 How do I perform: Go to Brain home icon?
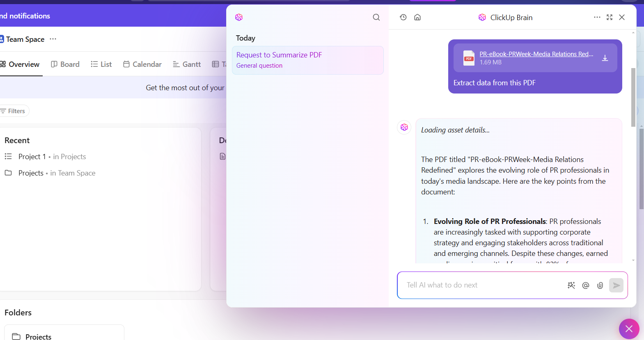pos(417,17)
